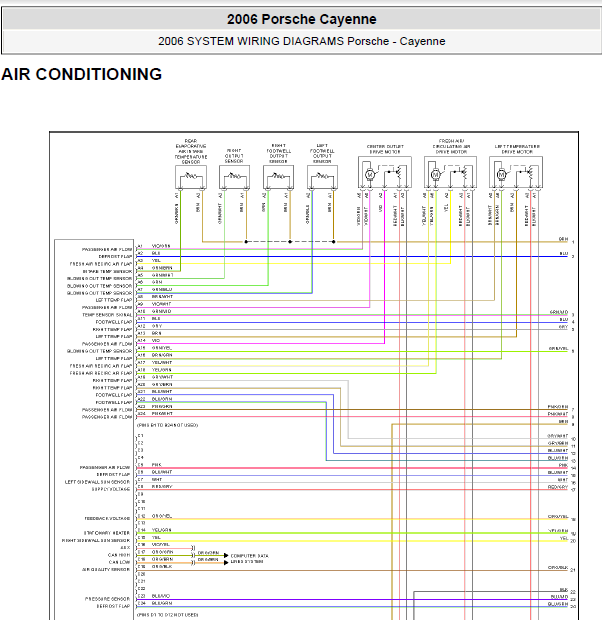Screen dimensions: 602x620
Task: Click the left temperature drive motor symbol
Action: (516, 172)
